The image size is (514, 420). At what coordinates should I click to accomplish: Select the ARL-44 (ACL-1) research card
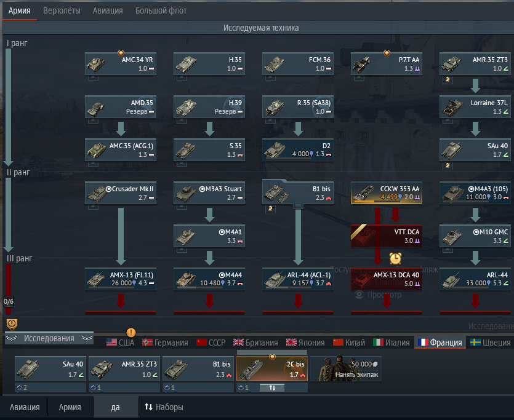coord(298,279)
